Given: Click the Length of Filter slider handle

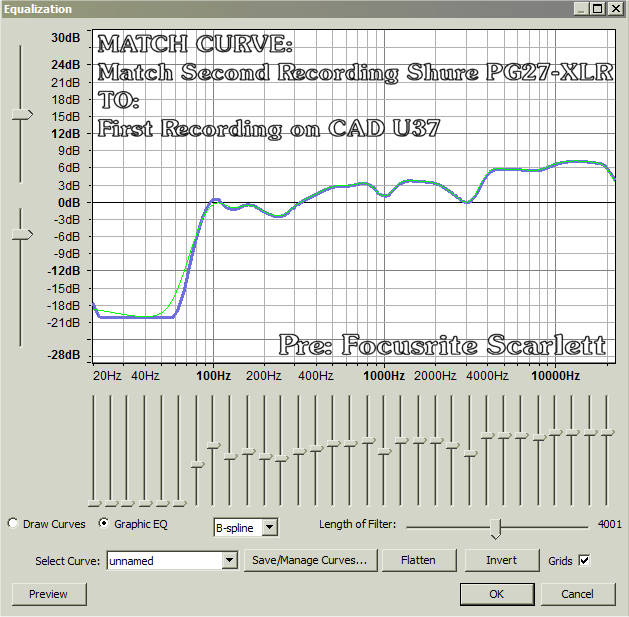Looking at the screenshot, I should pyautogui.click(x=496, y=528).
